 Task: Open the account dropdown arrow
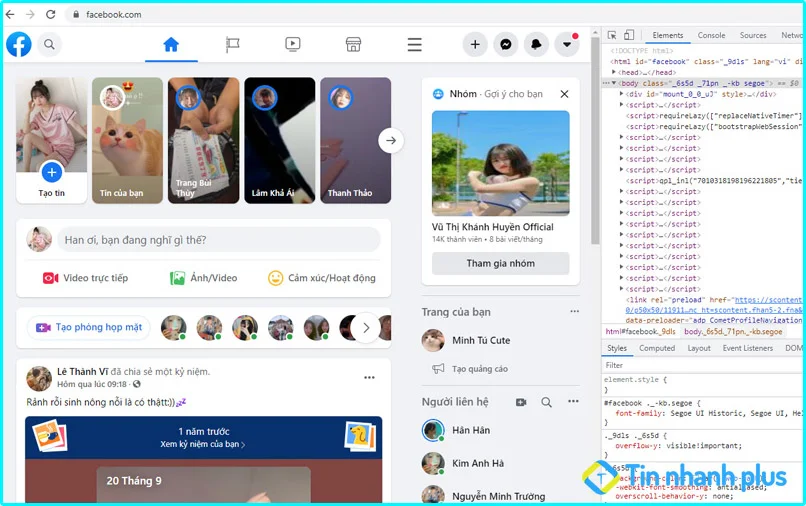click(x=567, y=45)
